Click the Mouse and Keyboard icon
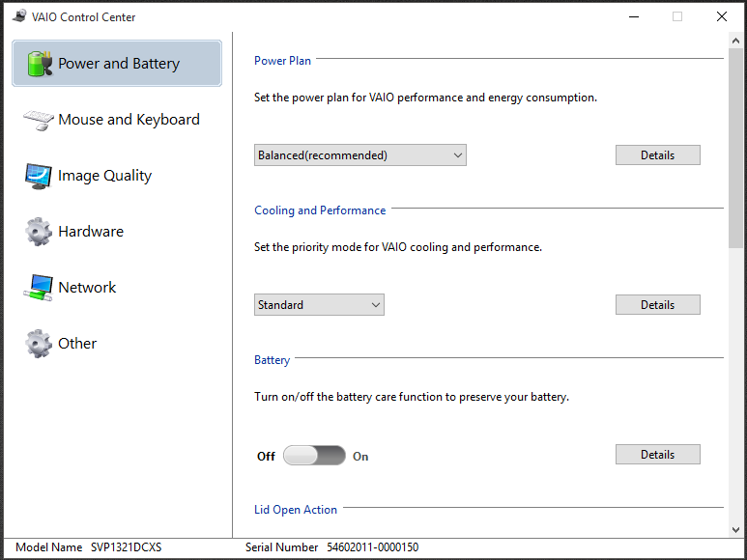Screen dimensions: 747x560 click(x=39, y=120)
